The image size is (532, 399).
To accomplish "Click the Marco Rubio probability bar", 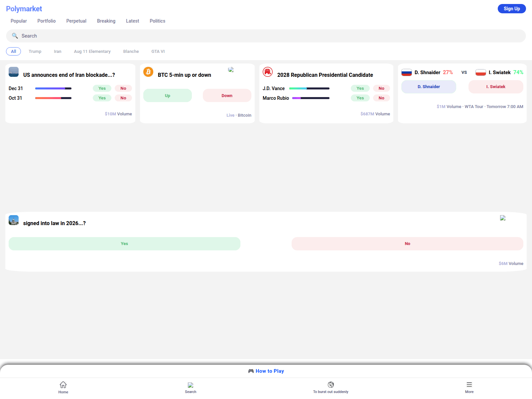I will [x=311, y=98].
